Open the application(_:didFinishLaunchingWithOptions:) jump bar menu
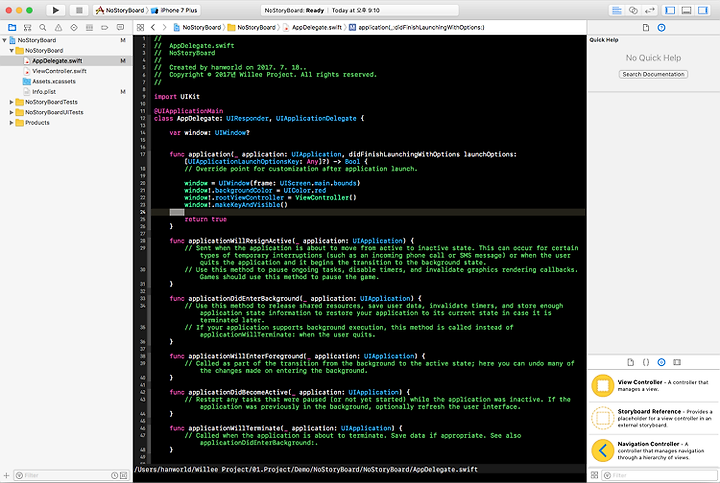 point(416,28)
